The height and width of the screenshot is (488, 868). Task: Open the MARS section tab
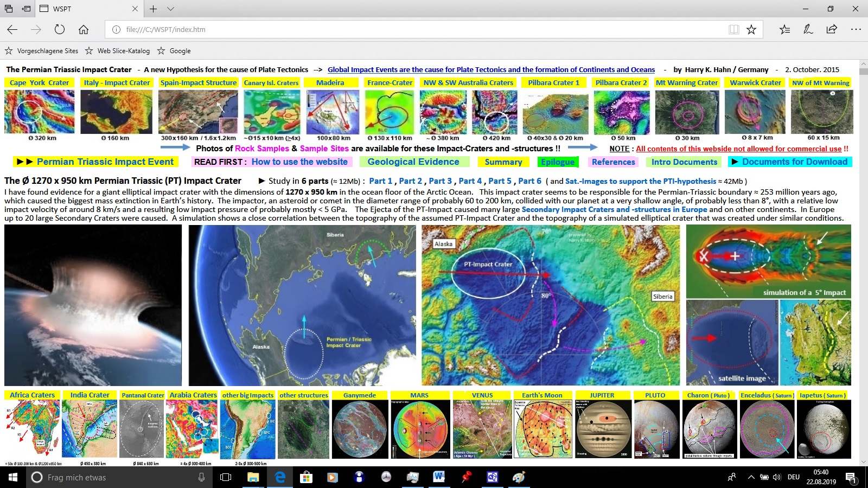point(419,395)
